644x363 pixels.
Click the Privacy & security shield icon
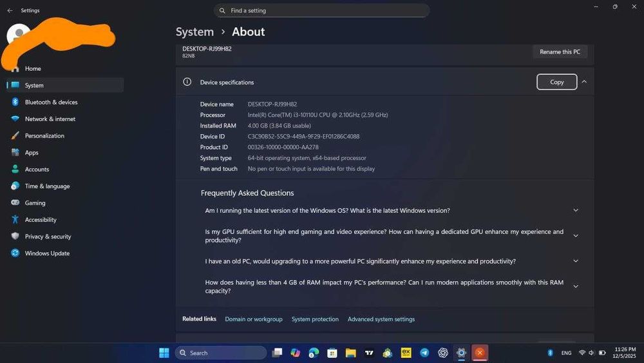click(15, 237)
